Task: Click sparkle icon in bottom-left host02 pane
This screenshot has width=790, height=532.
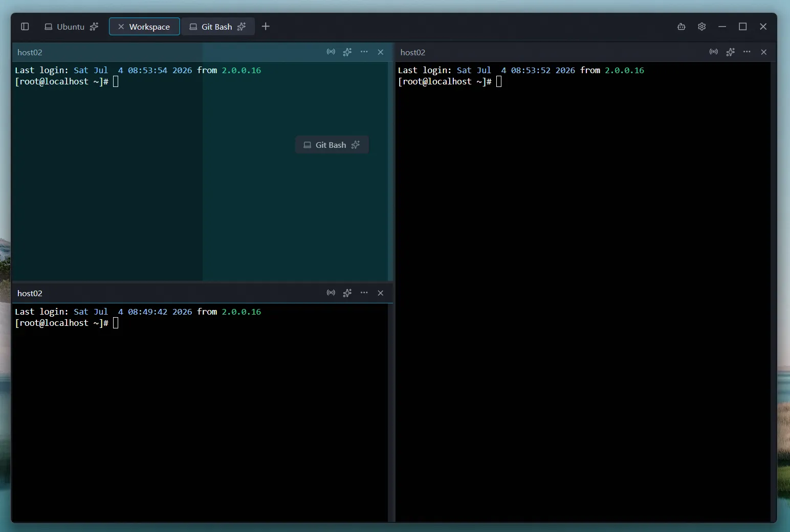Action: pyautogui.click(x=347, y=293)
